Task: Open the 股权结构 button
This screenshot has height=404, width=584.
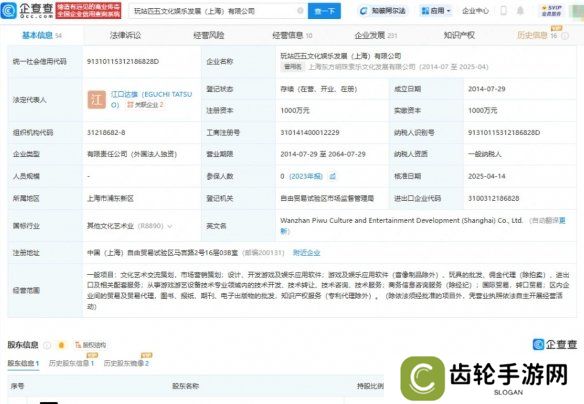Action: pyautogui.click(x=91, y=345)
